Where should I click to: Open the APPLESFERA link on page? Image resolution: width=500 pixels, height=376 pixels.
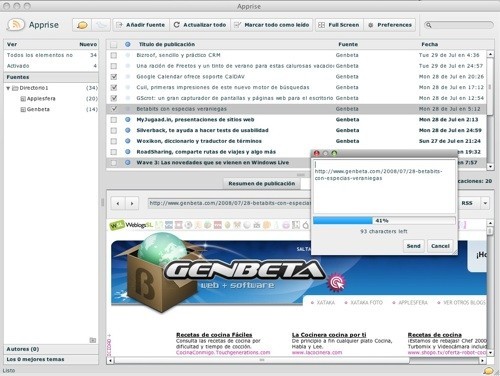(x=413, y=302)
